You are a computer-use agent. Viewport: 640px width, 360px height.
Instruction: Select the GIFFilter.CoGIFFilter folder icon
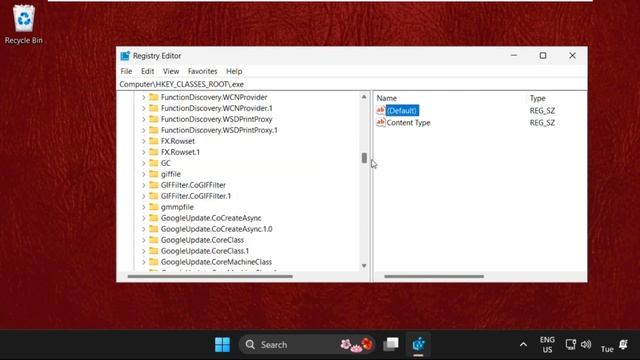(x=153, y=185)
